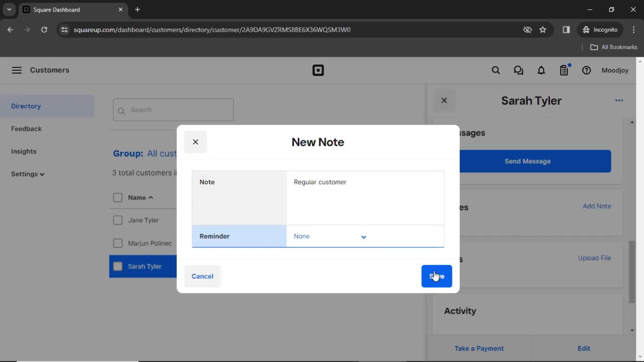
Task: Open All Bookmarks folder
Action: click(613, 47)
